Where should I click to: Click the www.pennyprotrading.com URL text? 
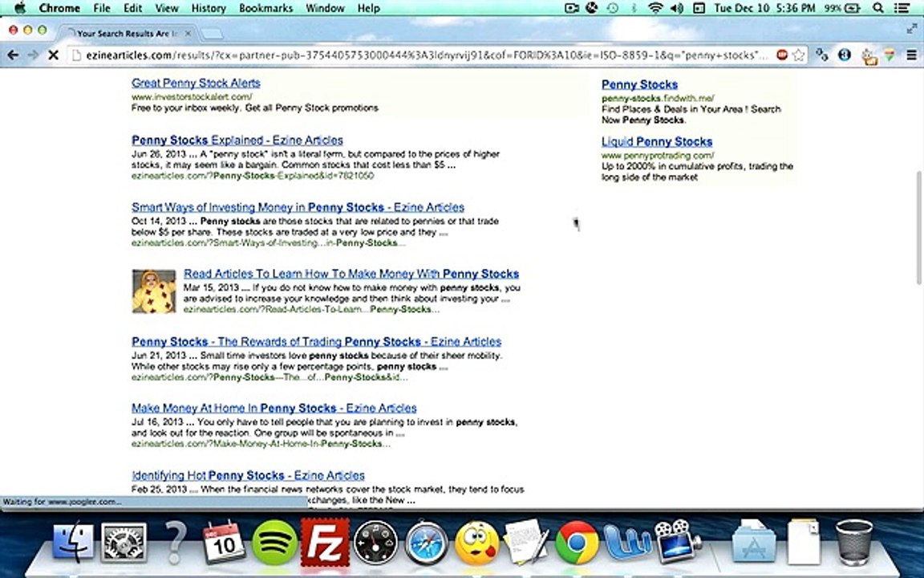pos(658,155)
